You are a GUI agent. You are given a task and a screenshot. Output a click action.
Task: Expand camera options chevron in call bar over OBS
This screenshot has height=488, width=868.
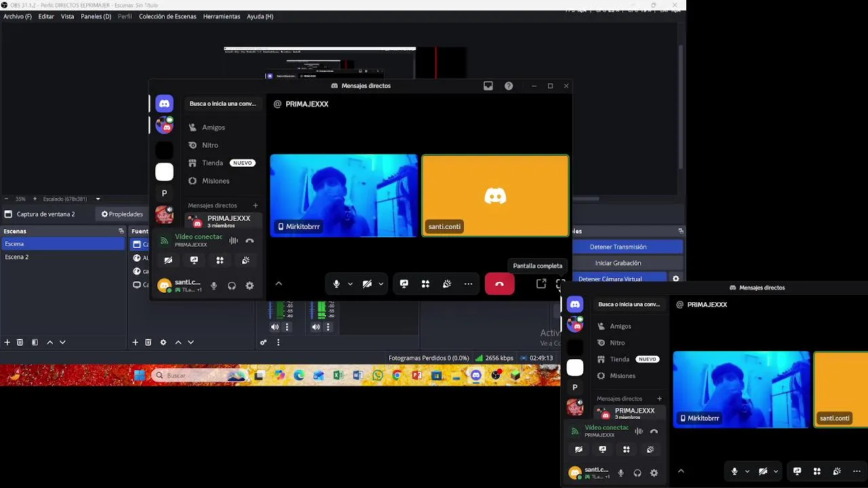coord(381,284)
